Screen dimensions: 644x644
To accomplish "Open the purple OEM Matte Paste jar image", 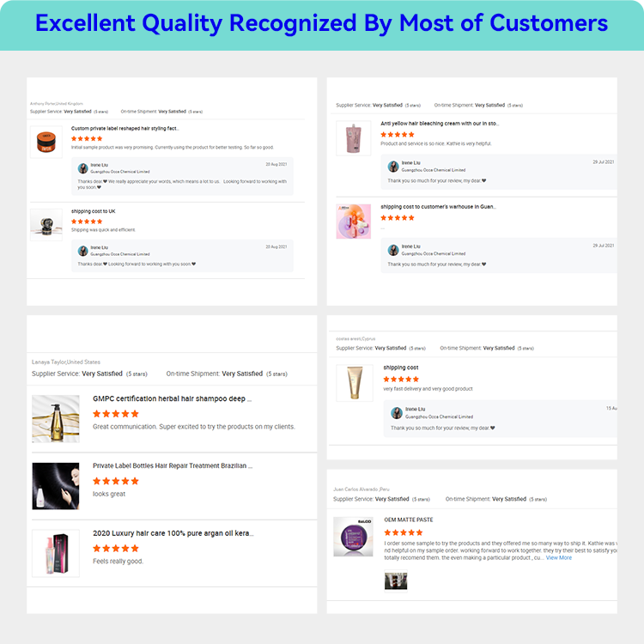I will pos(353,537).
